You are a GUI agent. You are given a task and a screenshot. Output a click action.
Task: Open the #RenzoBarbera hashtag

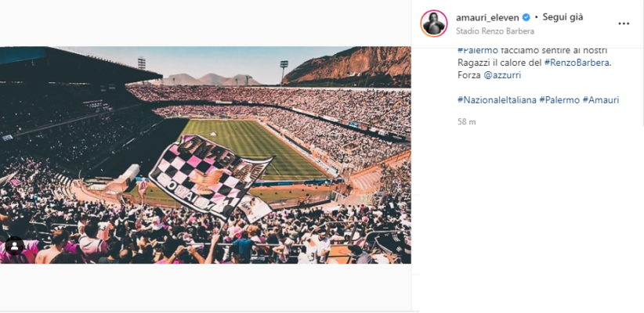577,63
